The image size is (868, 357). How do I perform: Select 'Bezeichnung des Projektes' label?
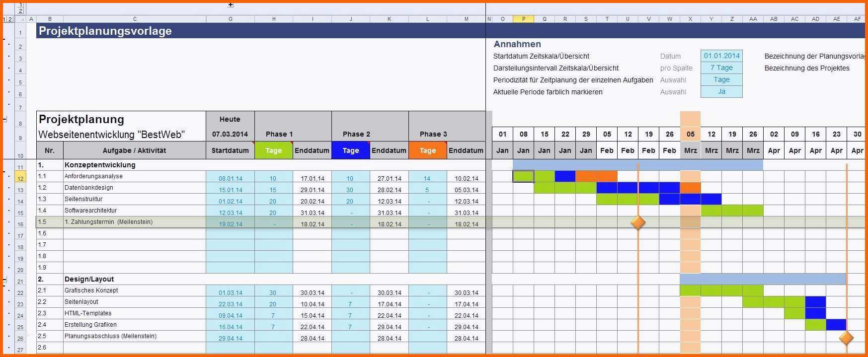click(807, 68)
